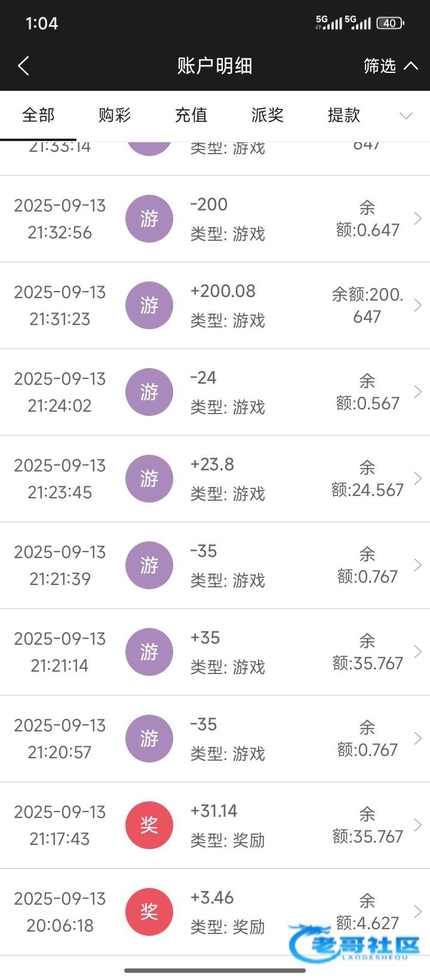Tap the back arrow icon

point(24,66)
